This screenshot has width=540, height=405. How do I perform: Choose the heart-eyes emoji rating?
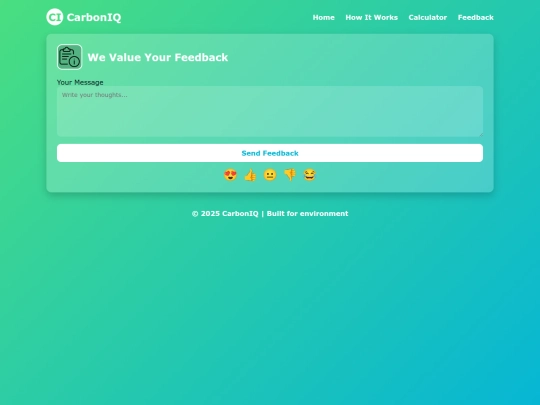point(230,175)
